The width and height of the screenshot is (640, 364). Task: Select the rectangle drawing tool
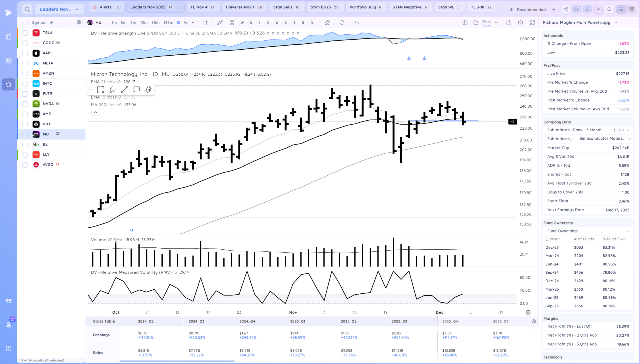click(100, 89)
